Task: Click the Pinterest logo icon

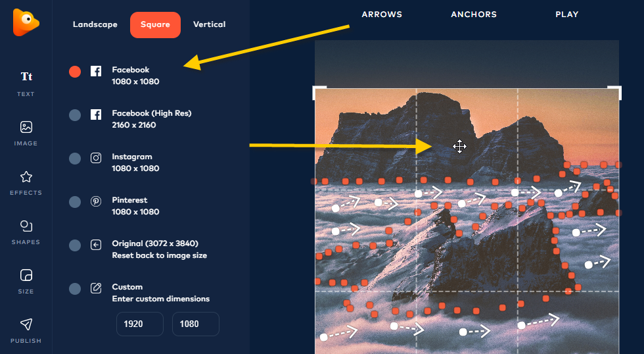Action: coord(96,201)
